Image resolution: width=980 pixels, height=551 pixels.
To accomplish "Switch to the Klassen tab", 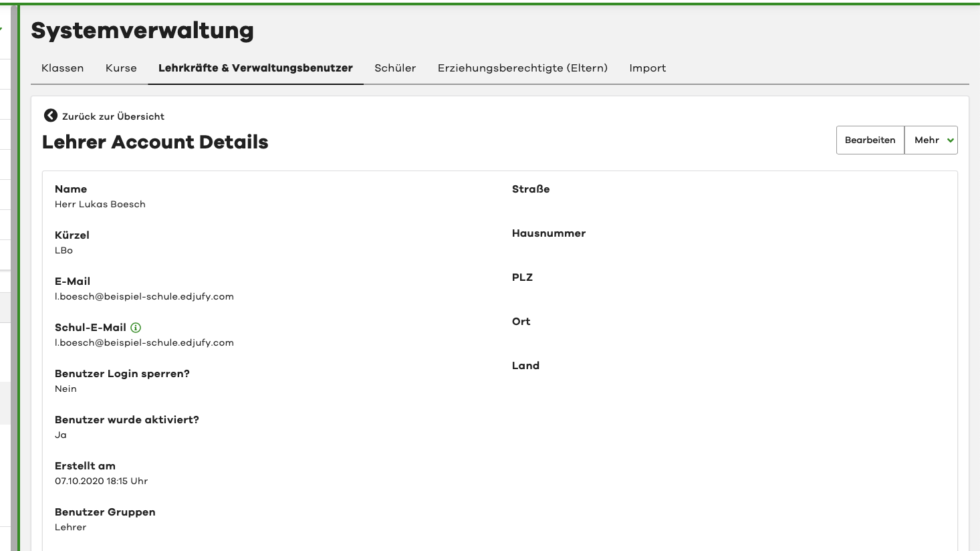I will pos(62,68).
